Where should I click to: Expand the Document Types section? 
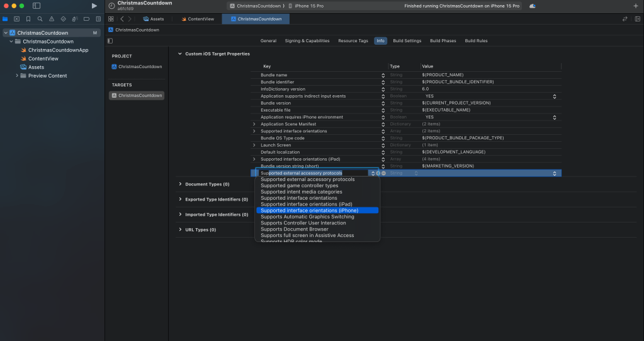[180, 184]
